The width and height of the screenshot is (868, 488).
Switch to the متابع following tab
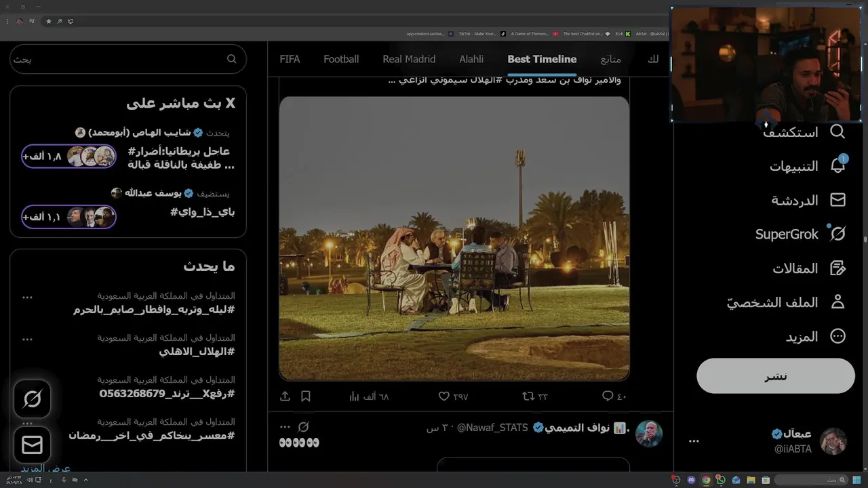click(610, 59)
